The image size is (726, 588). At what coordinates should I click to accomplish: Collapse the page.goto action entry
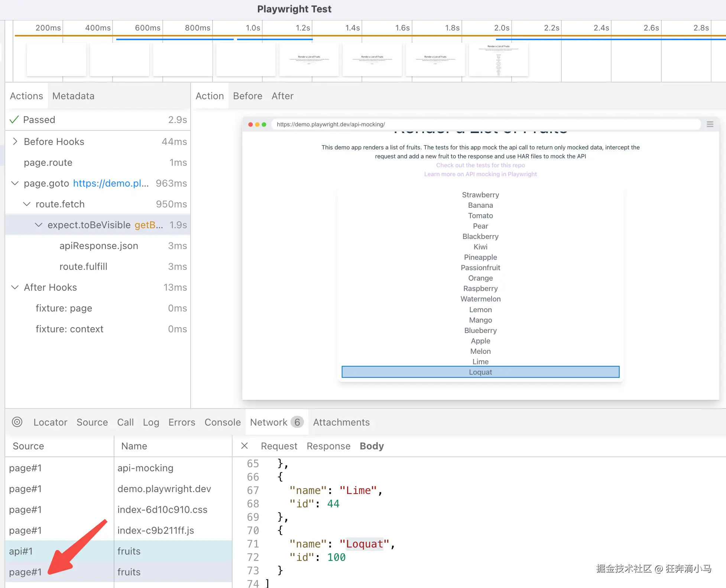point(15,183)
